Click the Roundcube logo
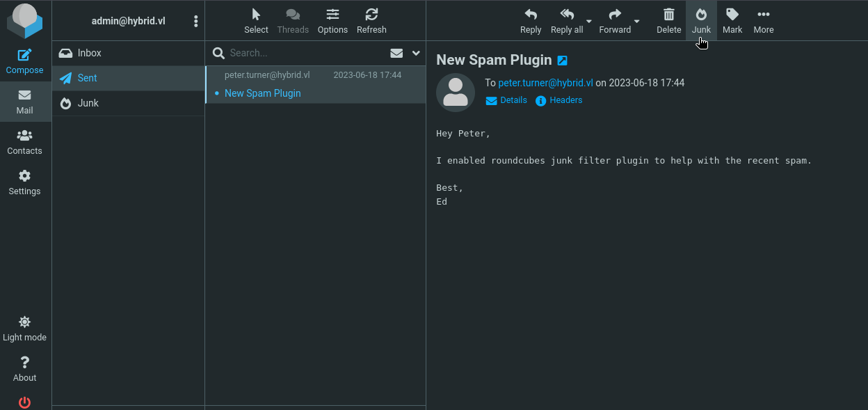This screenshot has height=410, width=868. [24, 21]
